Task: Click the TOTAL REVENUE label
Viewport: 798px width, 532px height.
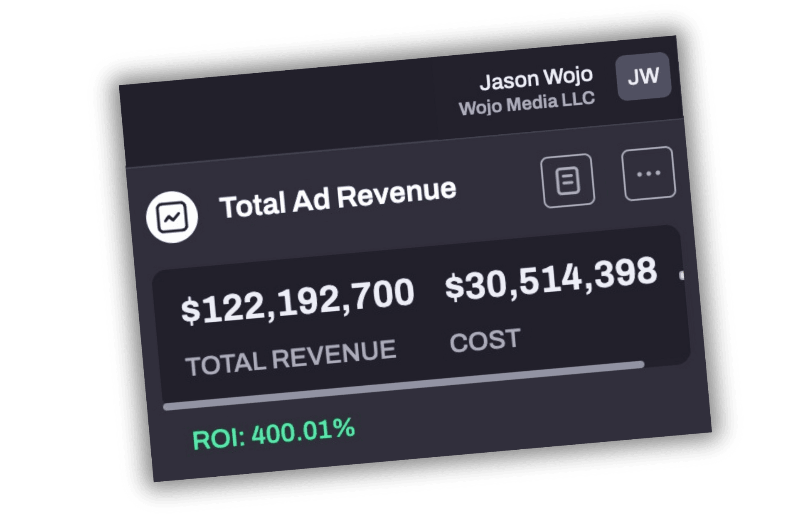Action: (291, 357)
